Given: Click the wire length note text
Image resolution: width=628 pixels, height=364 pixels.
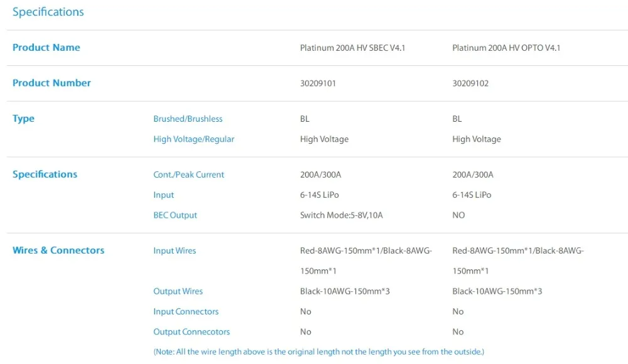Looking at the screenshot, I should [319, 351].
